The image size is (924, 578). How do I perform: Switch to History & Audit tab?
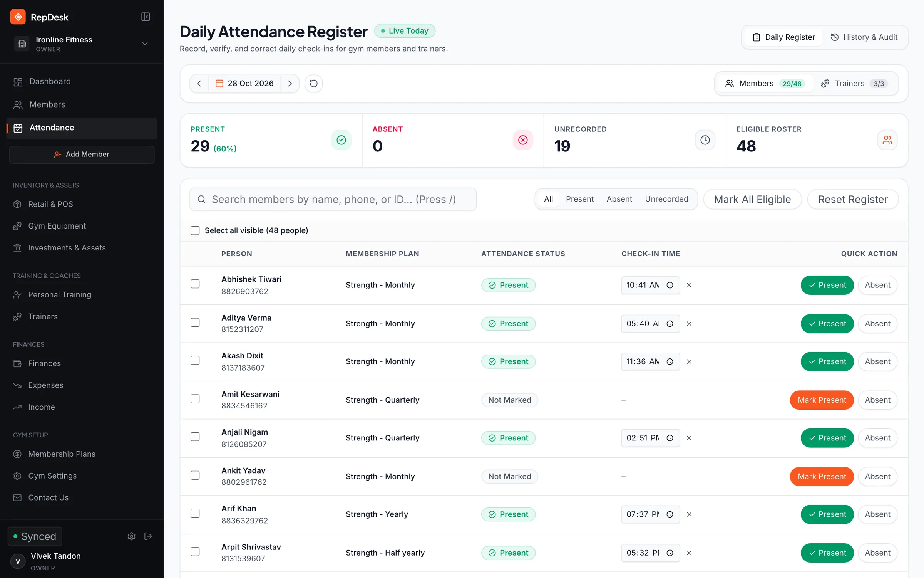[x=864, y=37]
